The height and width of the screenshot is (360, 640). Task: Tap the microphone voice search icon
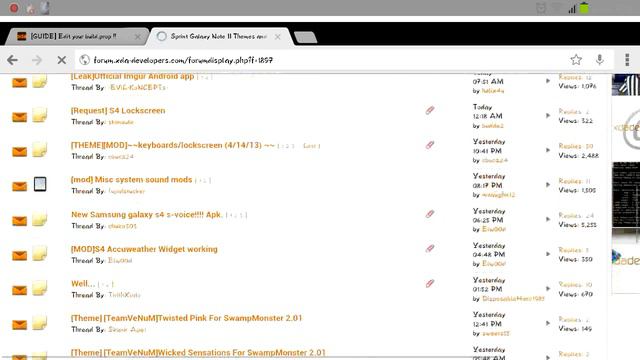(600, 60)
